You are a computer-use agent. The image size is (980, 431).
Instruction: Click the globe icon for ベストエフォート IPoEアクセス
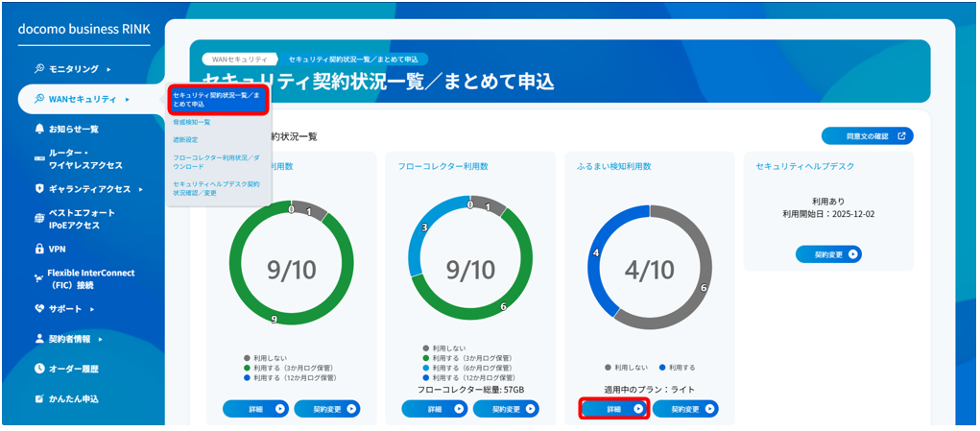pyautogui.click(x=39, y=219)
